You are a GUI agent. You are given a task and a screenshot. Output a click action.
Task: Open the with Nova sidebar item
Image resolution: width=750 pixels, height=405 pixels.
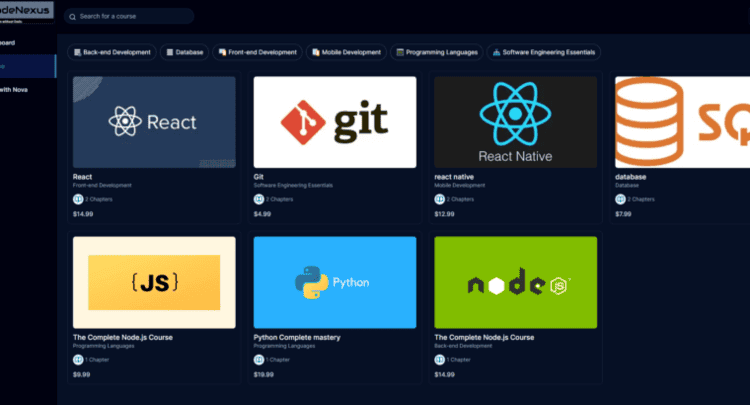tap(28, 90)
